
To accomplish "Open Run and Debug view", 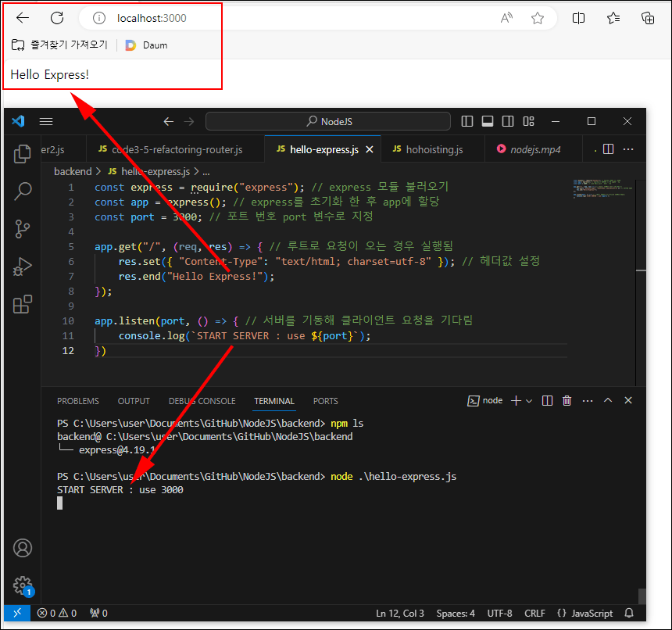I will tap(23, 267).
